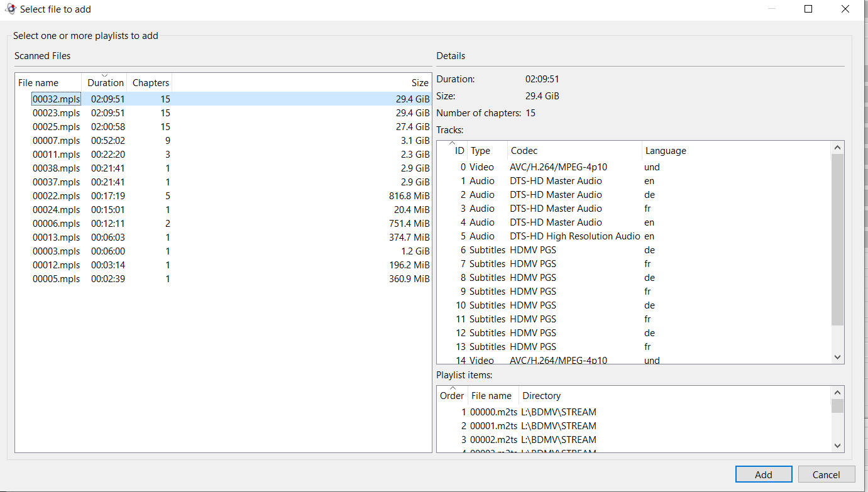The width and height of the screenshot is (868, 492).
Task: Select track 3 Audio fr row
Action: (x=634, y=209)
